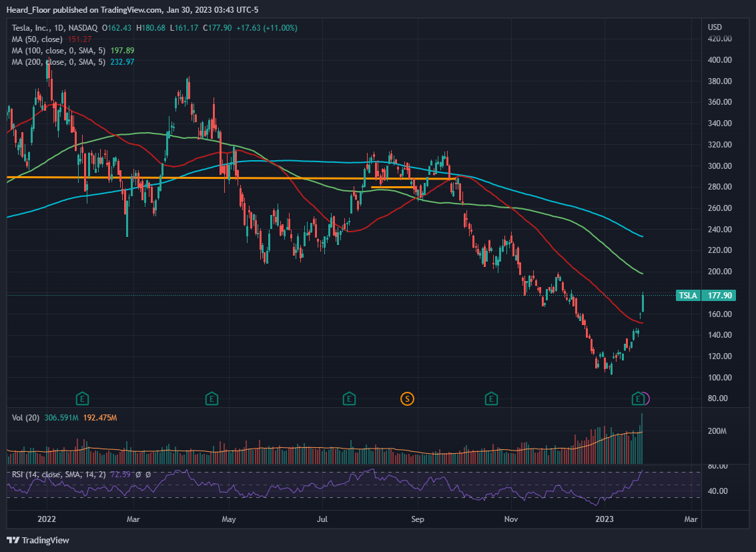
Task: Click the 197.89 MA 100 value
Action: coord(123,51)
